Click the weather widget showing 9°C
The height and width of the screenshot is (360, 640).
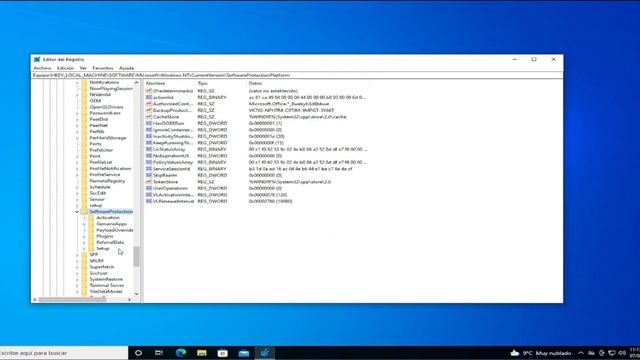[541, 353]
